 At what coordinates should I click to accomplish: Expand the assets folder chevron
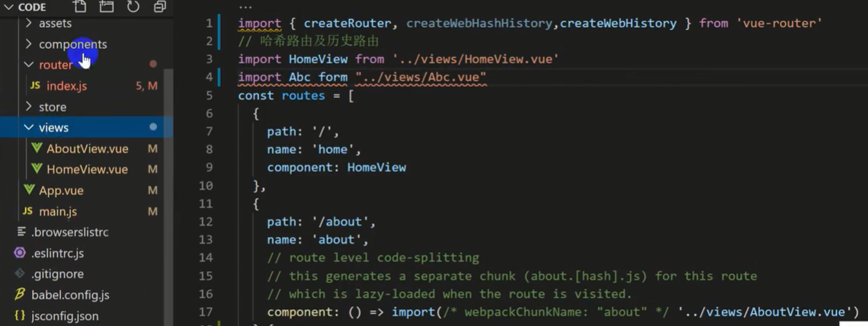(x=29, y=24)
